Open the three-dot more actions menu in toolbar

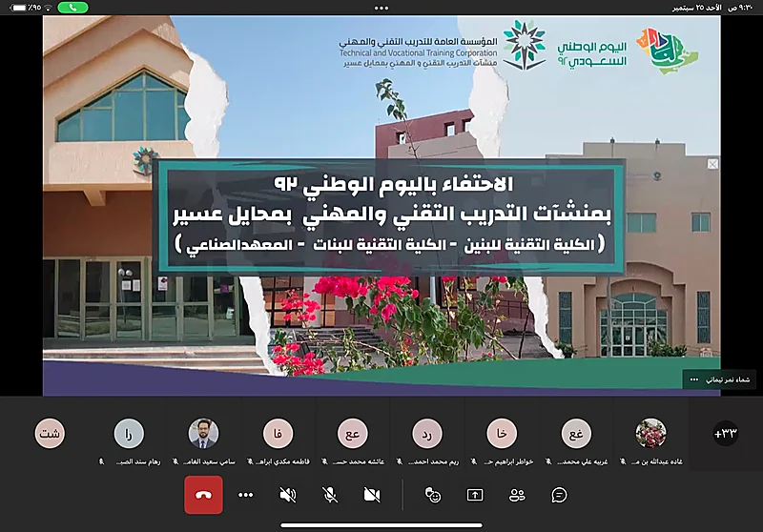point(246,495)
